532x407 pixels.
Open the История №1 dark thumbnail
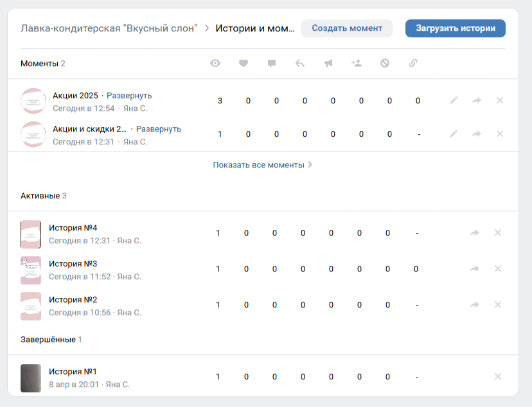(31, 378)
